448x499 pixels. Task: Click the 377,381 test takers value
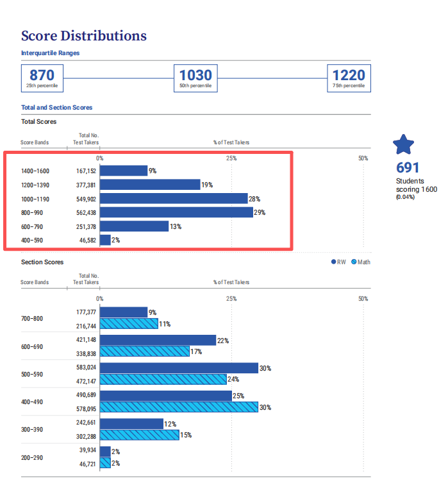[x=86, y=185]
